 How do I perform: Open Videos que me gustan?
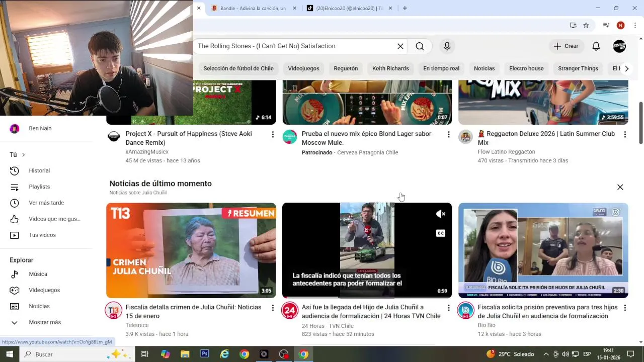[x=46, y=219]
